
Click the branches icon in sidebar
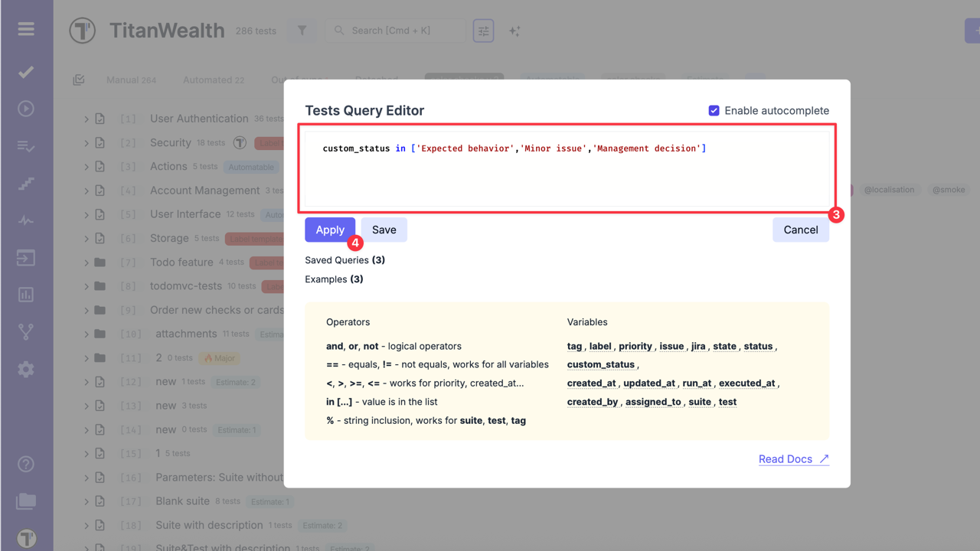point(26,331)
